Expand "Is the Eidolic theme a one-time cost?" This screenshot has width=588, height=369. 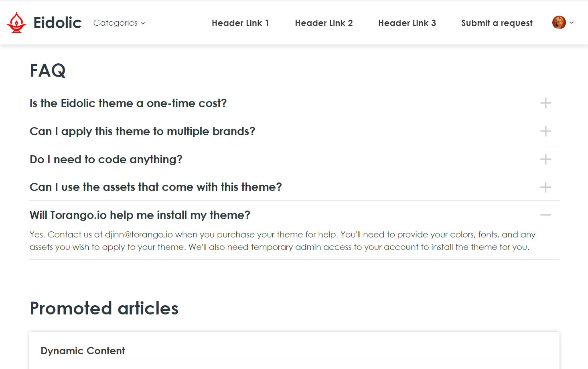click(x=128, y=103)
